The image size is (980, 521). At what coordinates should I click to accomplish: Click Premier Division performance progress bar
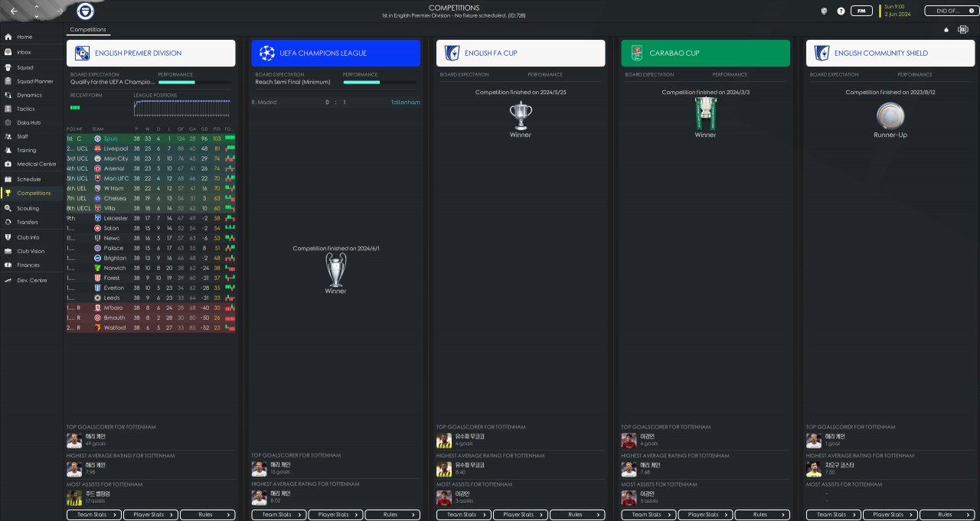(194, 82)
